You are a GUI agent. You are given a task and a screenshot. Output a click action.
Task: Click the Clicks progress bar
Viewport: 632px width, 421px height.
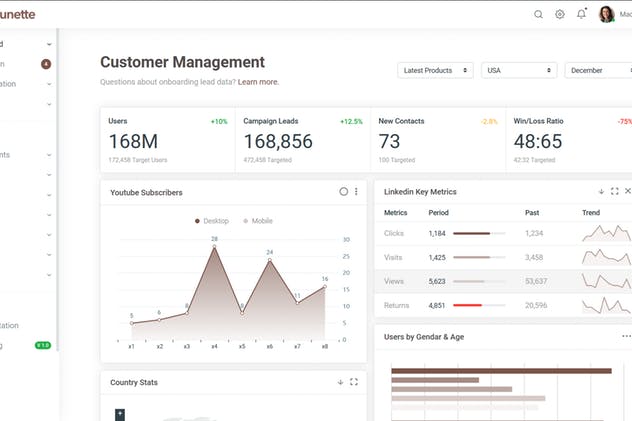[479, 233]
